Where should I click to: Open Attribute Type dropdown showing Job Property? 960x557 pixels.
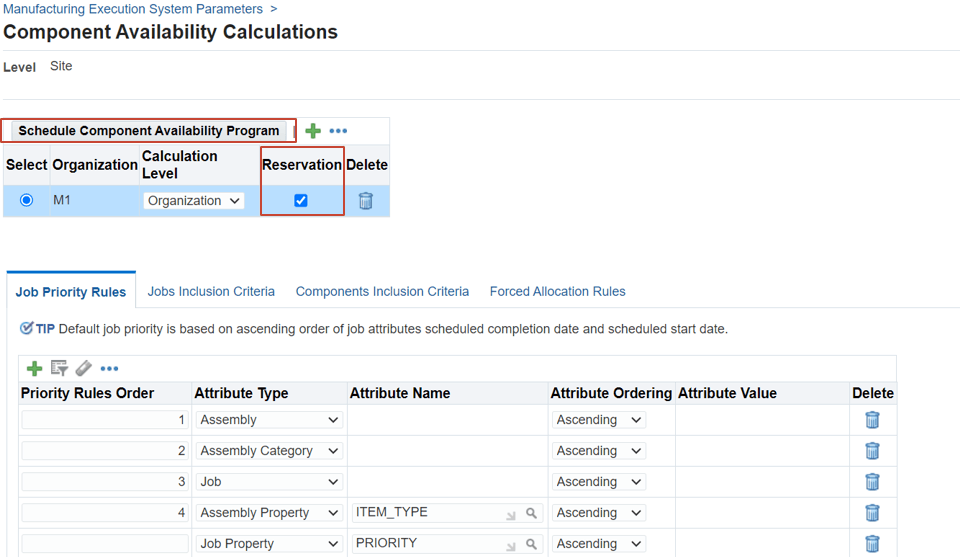pyautogui.click(x=269, y=544)
